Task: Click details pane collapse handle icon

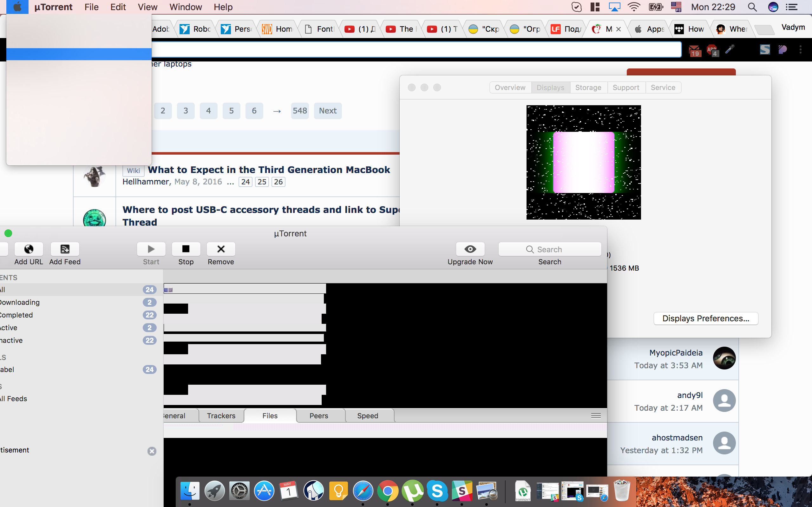Action: [596, 416]
